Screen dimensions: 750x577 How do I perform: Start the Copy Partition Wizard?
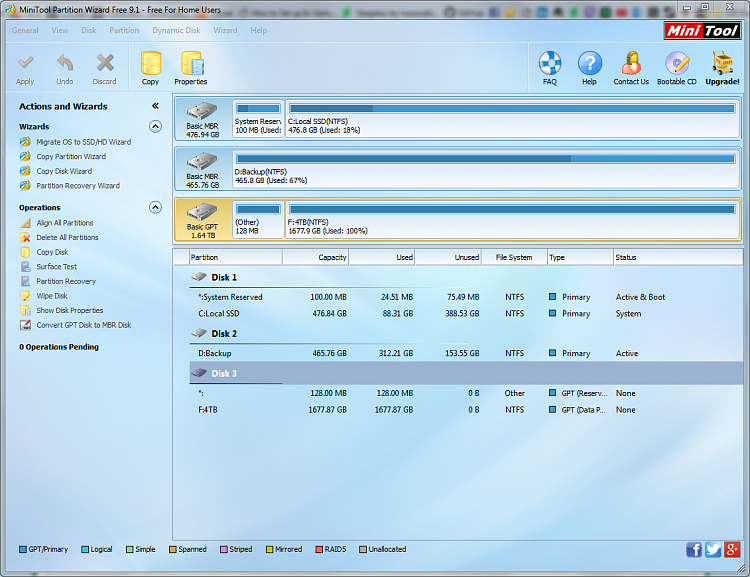coord(71,156)
